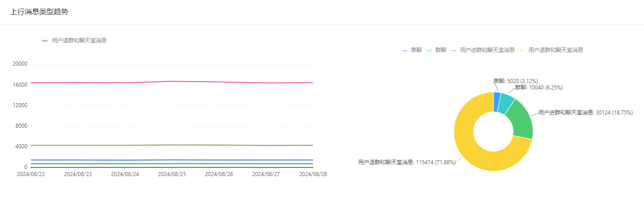Select the 30124 (18.75%) data label
This screenshot has width=644, height=203.
585,112
